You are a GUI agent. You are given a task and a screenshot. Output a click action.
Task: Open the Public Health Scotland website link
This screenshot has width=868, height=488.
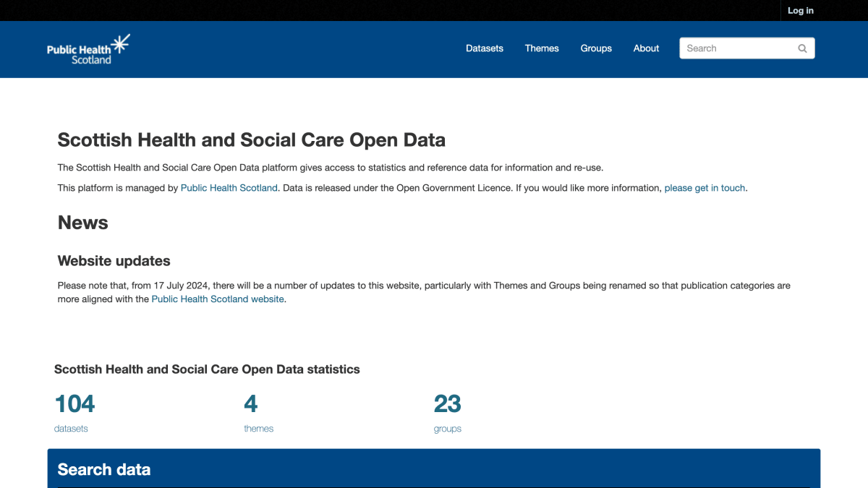point(218,299)
